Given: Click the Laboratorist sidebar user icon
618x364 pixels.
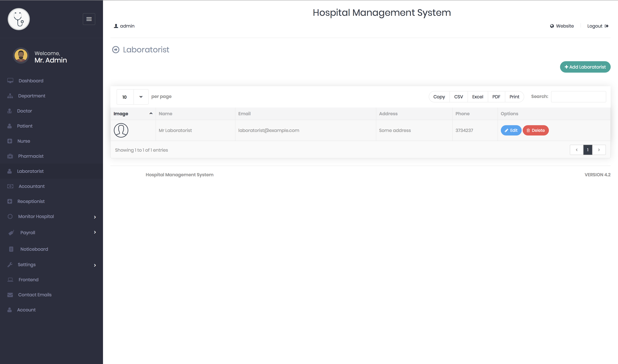Looking at the screenshot, I should 10,171.
